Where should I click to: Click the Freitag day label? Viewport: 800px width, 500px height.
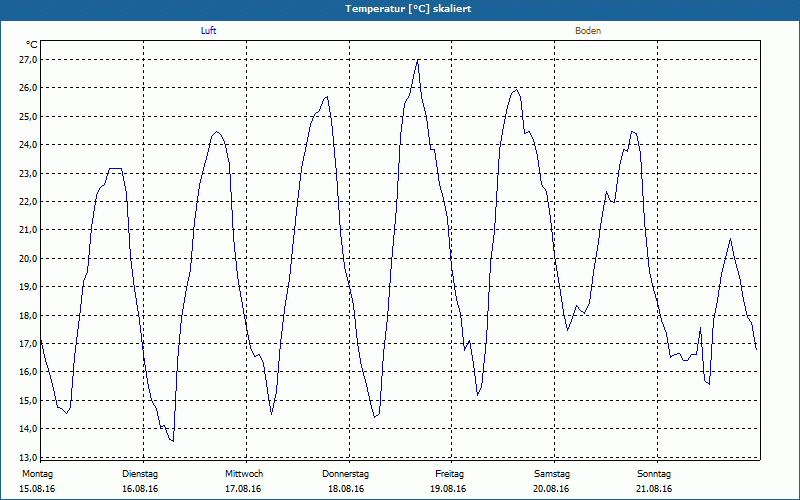pyautogui.click(x=449, y=474)
